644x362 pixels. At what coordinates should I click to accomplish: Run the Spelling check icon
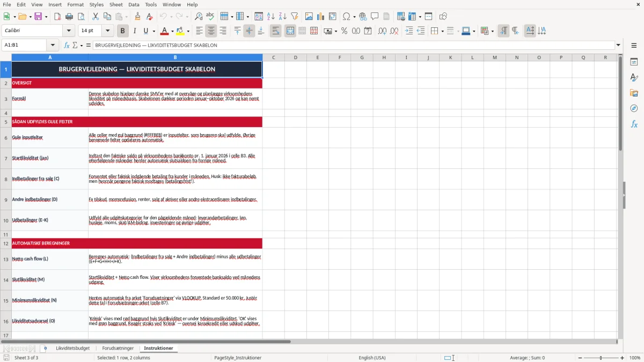click(x=210, y=17)
